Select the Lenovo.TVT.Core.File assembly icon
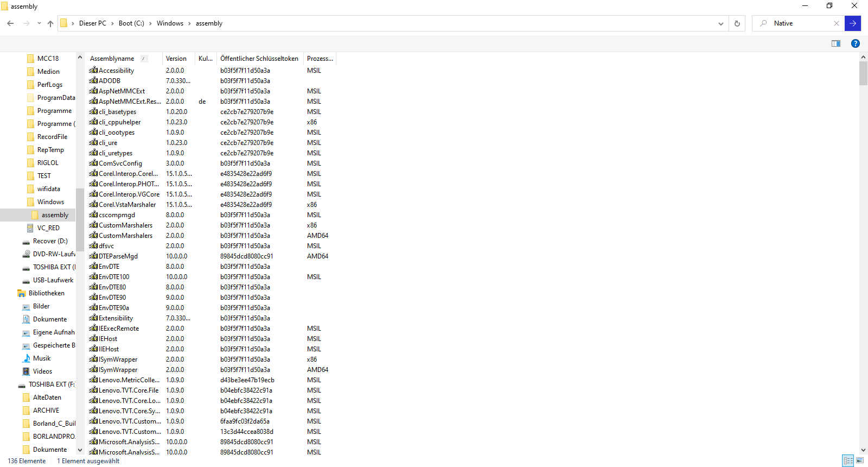The height and width of the screenshot is (467, 868). [x=93, y=390]
